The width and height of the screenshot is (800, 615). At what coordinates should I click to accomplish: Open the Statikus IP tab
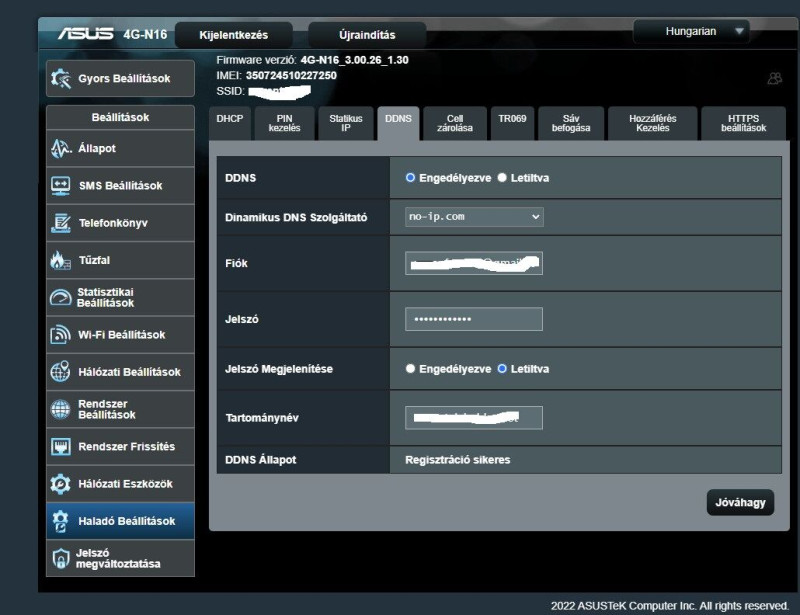click(346, 123)
